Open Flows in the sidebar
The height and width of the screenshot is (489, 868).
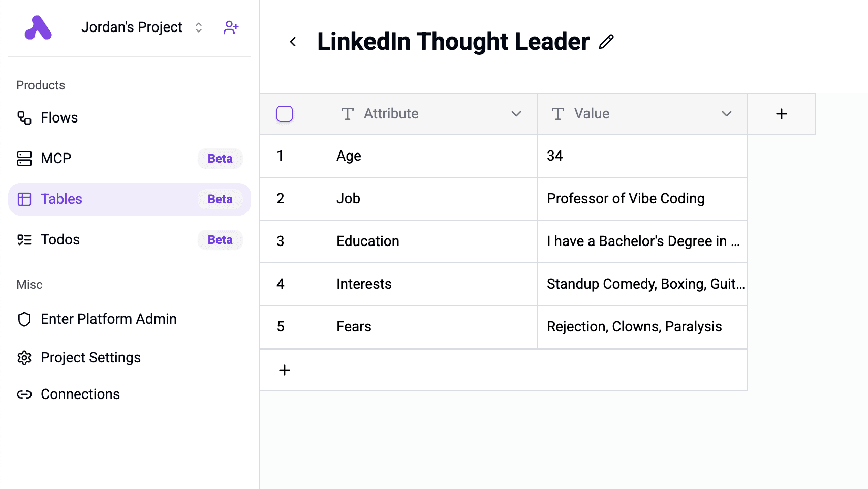(59, 118)
